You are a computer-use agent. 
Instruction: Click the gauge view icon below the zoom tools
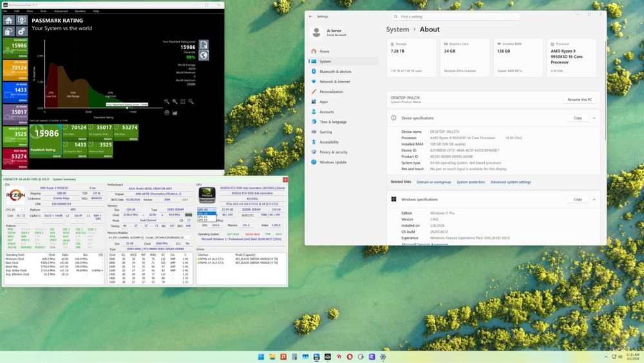(x=167, y=112)
